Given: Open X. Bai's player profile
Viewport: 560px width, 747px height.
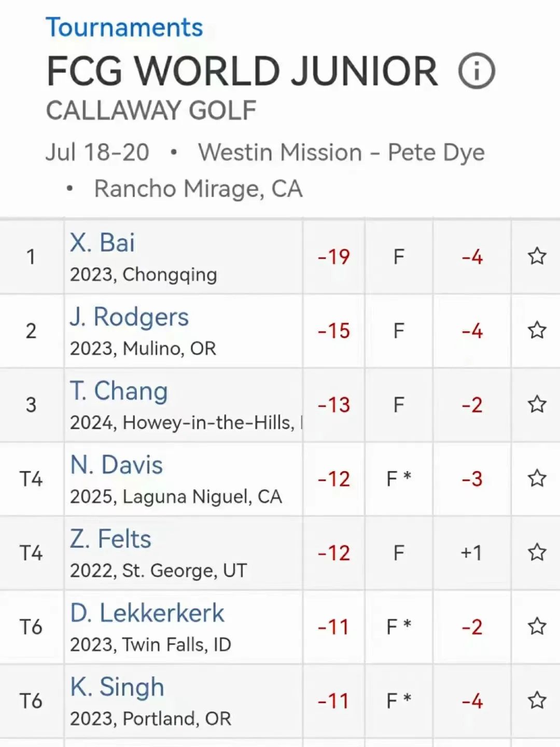Looking at the screenshot, I should click(x=103, y=243).
